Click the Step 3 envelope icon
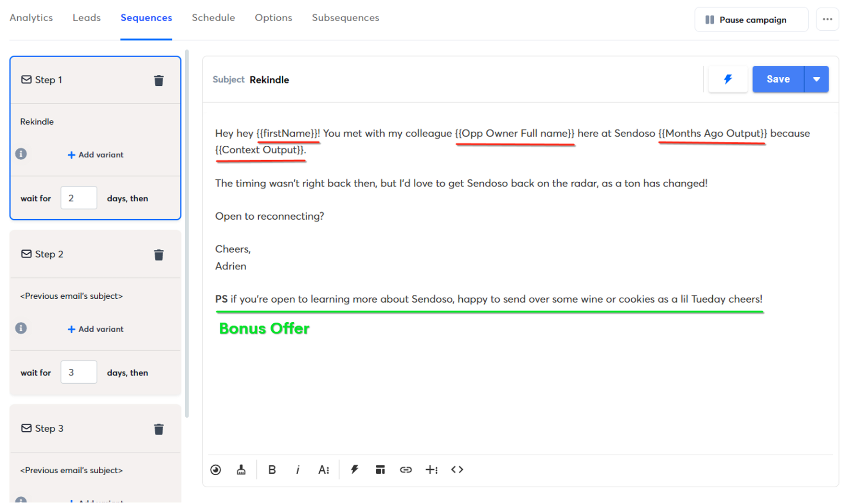 (x=26, y=428)
